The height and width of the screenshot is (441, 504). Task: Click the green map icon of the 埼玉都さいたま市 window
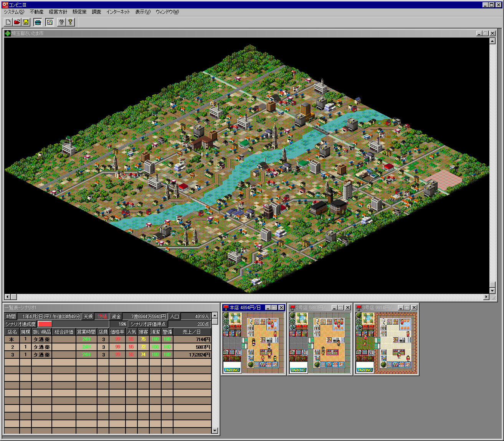point(8,33)
